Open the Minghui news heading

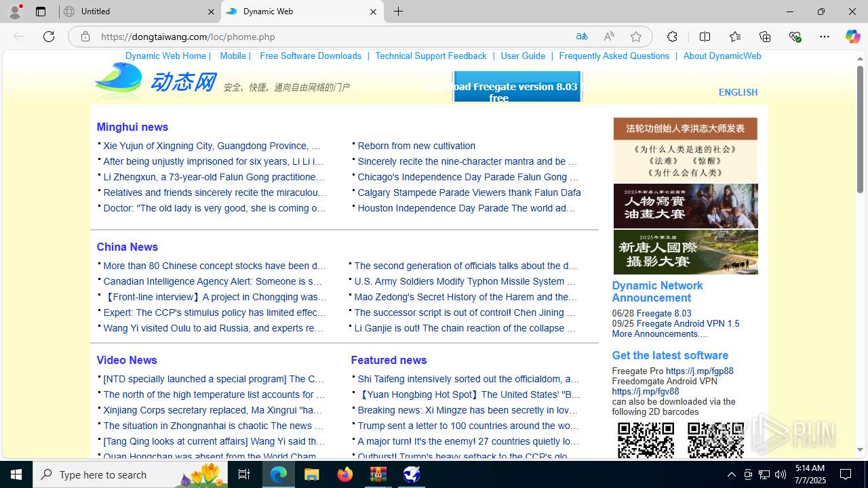point(132,127)
